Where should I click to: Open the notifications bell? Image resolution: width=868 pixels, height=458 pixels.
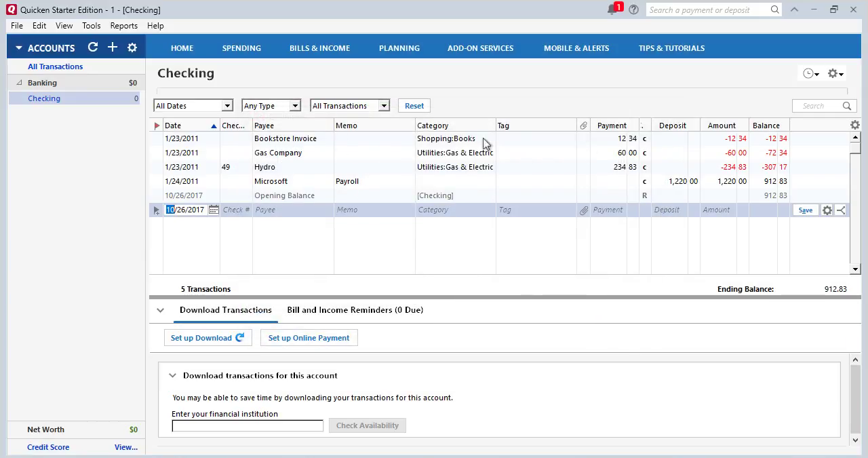[613, 9]
